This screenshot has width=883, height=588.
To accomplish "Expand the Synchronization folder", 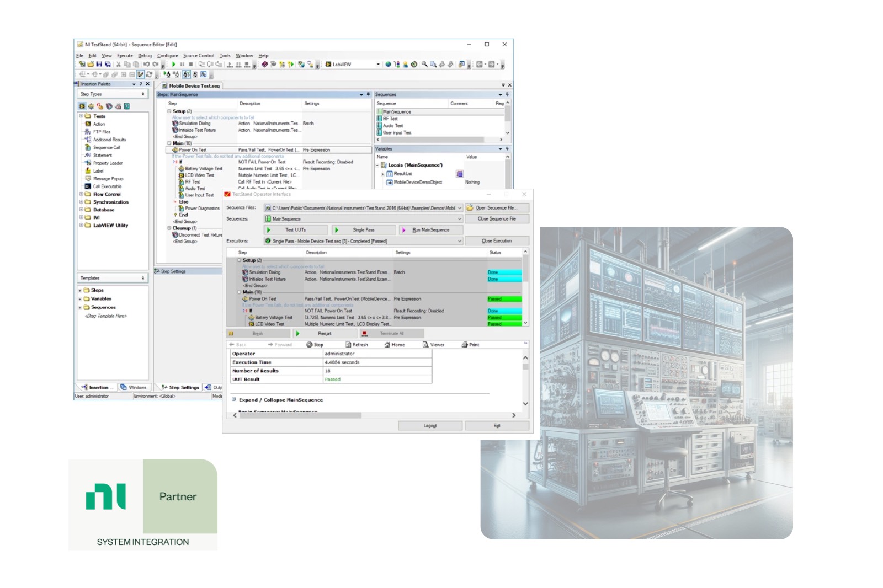I will point(81,202).
